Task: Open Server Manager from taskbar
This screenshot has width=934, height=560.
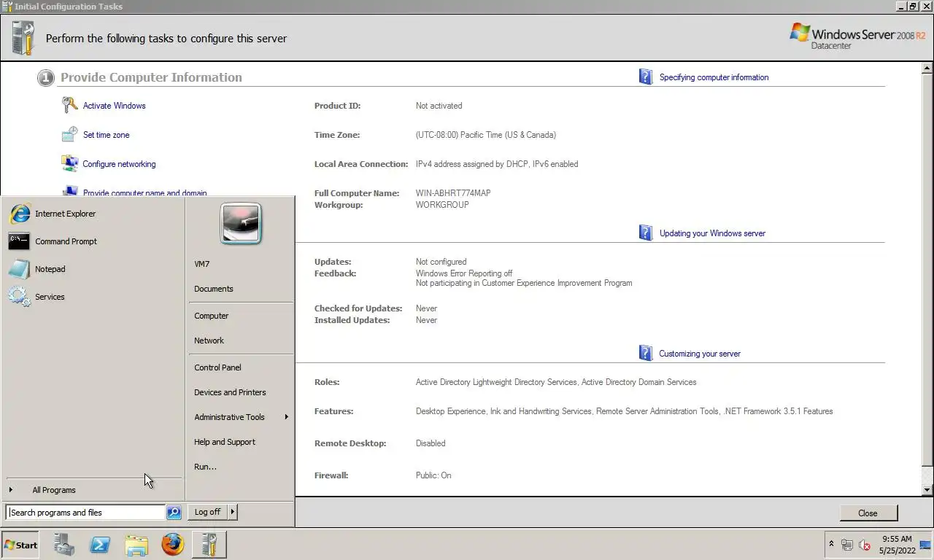Action: pyautogui.click(x=64, y=545)
